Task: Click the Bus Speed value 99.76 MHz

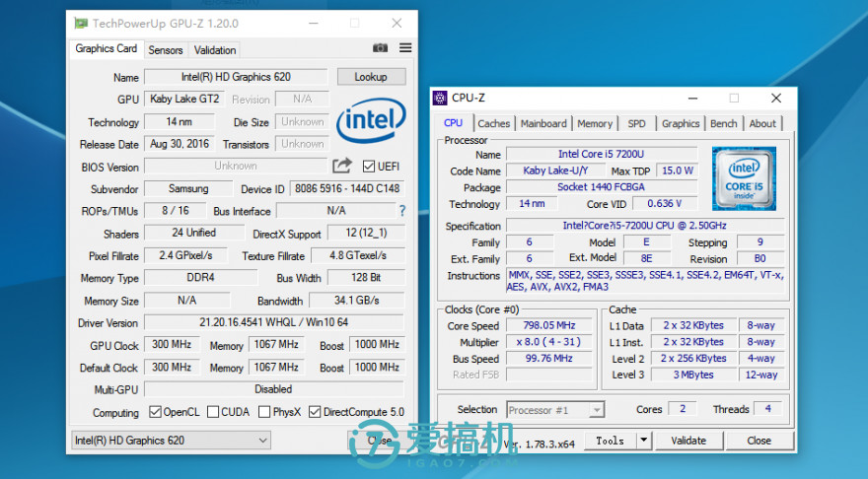Action: tap(549, 358)
